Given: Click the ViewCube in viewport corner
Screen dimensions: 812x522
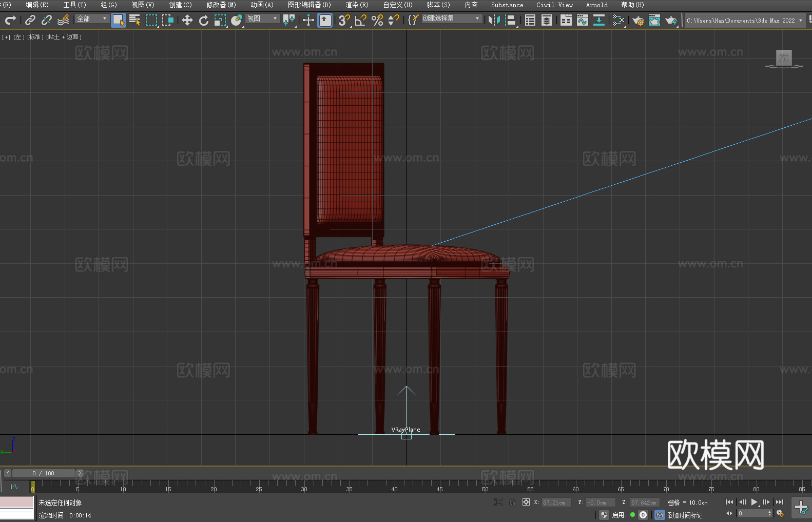Looking at the screenshot, I should coord(784,59).
